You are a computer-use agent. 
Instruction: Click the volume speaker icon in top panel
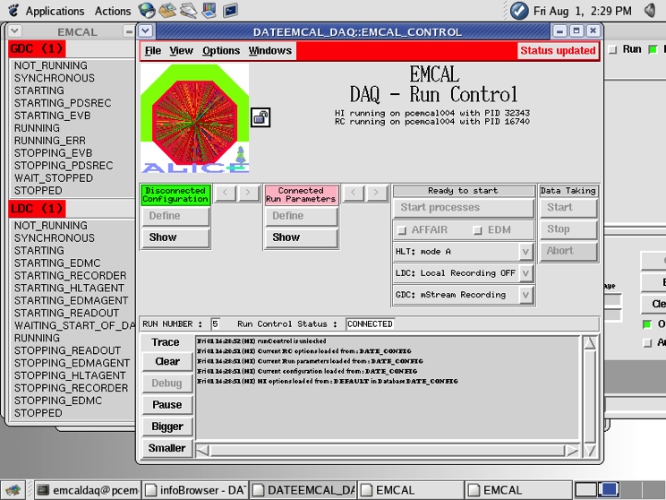pyautogui.click(x=650, y=10)
